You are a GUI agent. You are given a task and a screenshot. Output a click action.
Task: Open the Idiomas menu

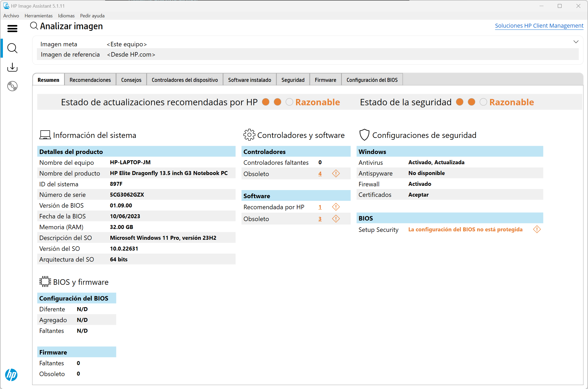pyautogui.click(x=66, y=16)
